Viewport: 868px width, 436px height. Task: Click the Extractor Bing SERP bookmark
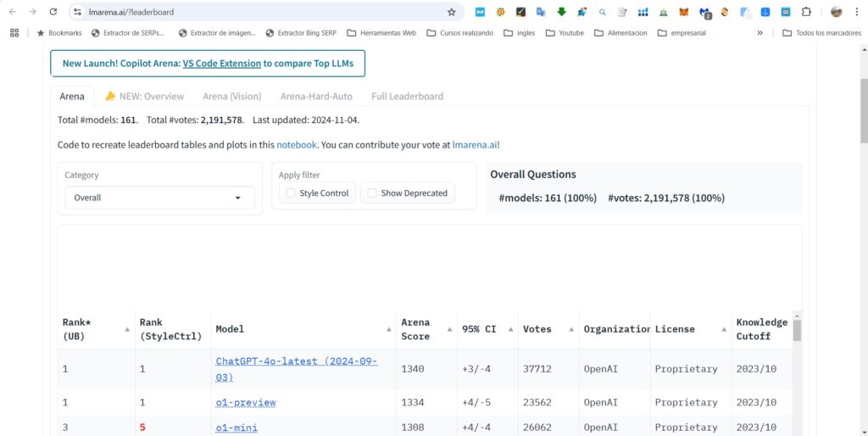click(x=301, y=33)
